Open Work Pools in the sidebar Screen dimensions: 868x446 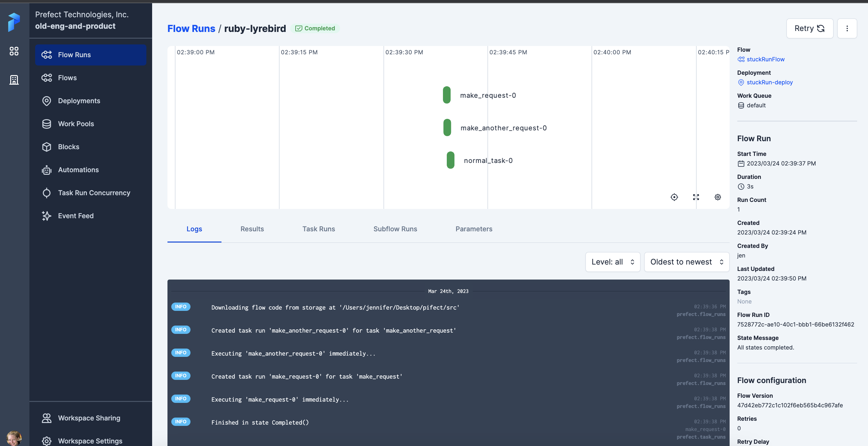click(x=75, y=124)
